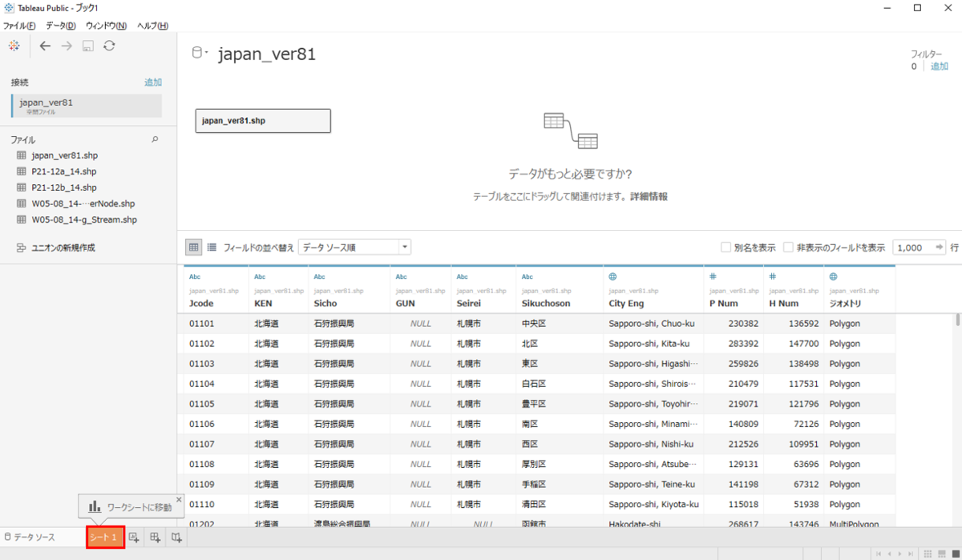Toggle 非表示のフィールドを表示 checkbox
Image resolution: width=962 pixels, height=560 pixels.
[x=788, y=248]
